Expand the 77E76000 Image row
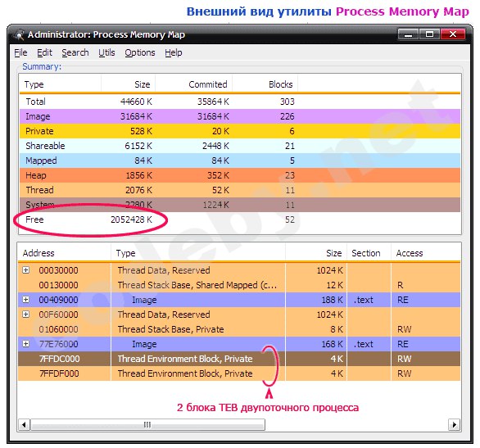Image resolution: width=480 pixels, height=448 pixels. (x=26, y=344)
